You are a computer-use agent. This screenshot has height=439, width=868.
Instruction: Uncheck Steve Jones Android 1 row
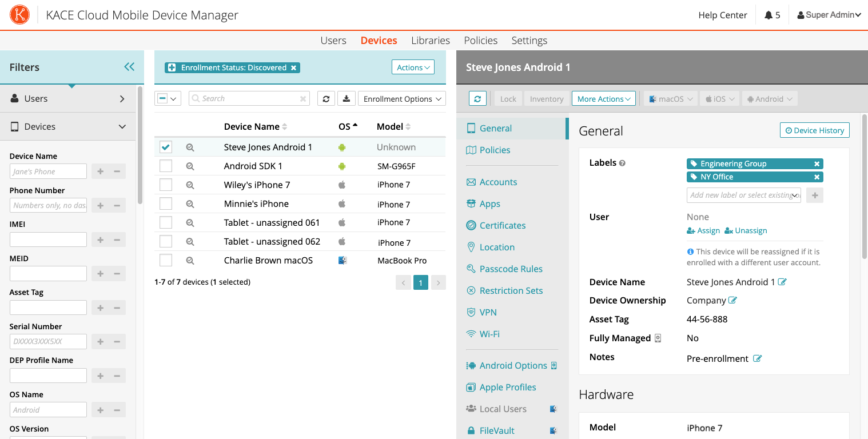[x=166, y=147]
